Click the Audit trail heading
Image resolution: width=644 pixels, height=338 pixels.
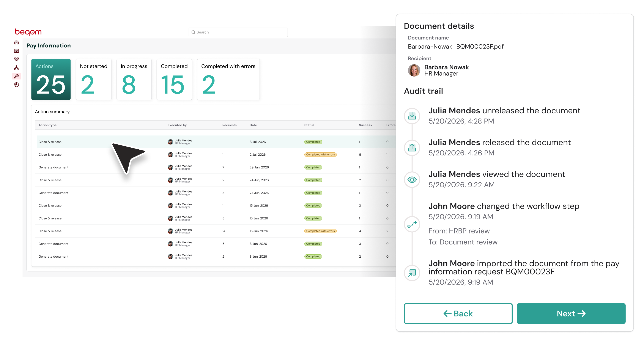[x=423, y=91]
